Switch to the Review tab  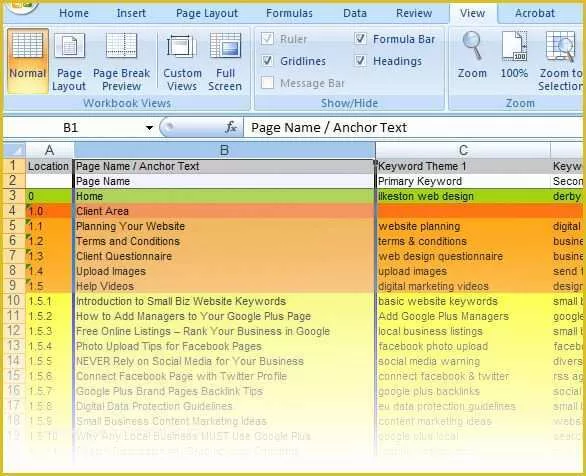(x=414, y=13)
